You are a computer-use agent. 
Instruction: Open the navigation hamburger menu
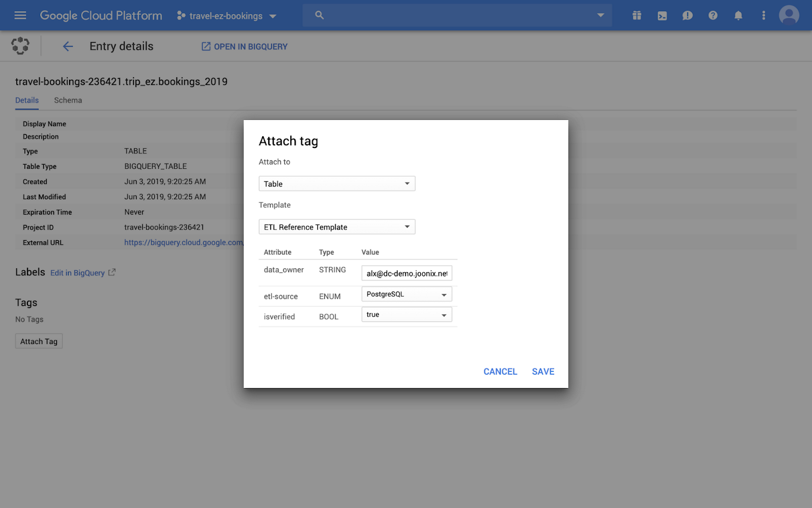point(20,15)
